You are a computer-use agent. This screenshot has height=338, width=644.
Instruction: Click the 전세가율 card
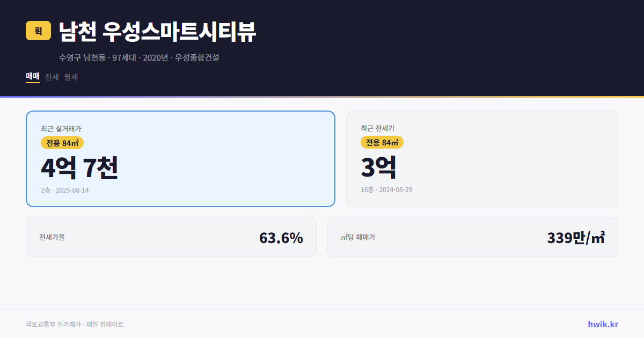tap(171, 237)
